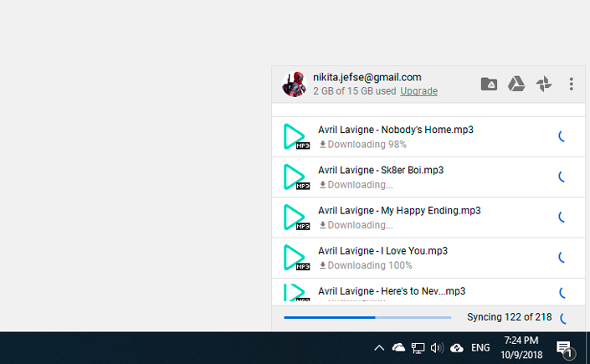Open the volume speaker tray icon

[x=437, y=348]
